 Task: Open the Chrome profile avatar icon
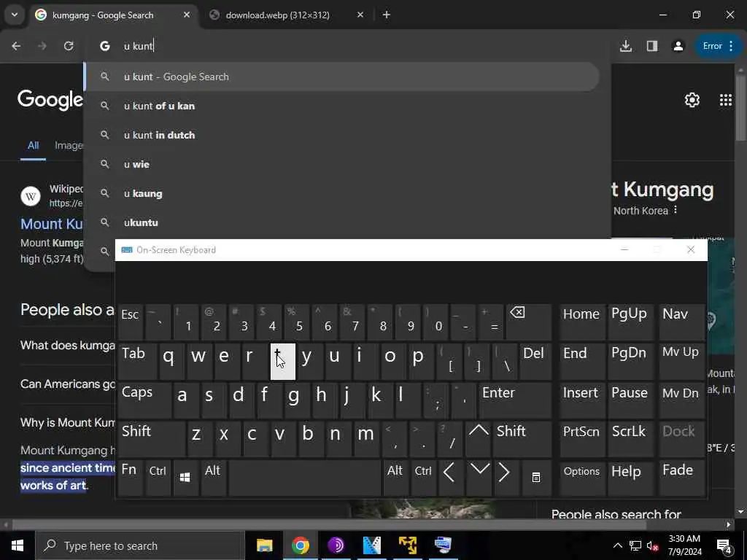click(x=678, y=46)
